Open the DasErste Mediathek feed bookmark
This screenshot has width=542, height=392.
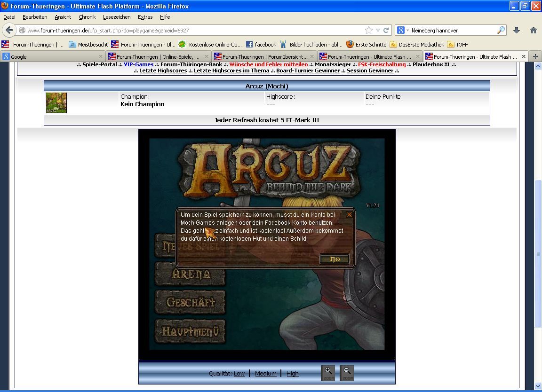coord(417,44)
